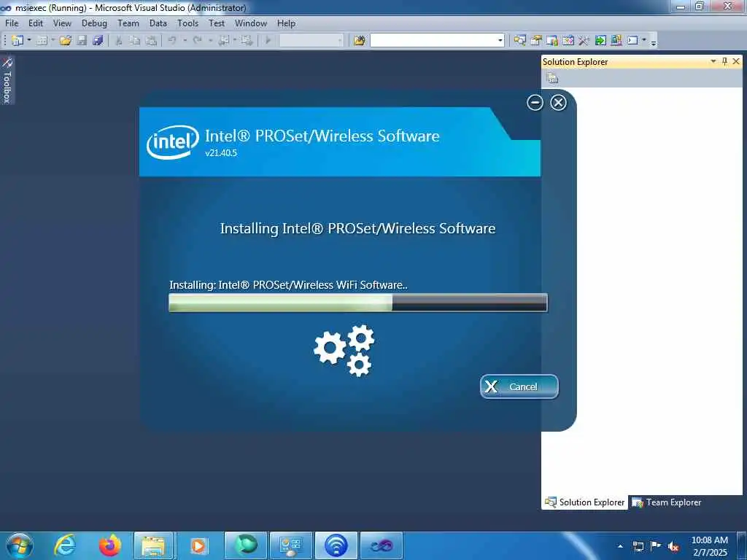
Task: Click the Navigate Forward toolbar icon
Action: [247, 41]
